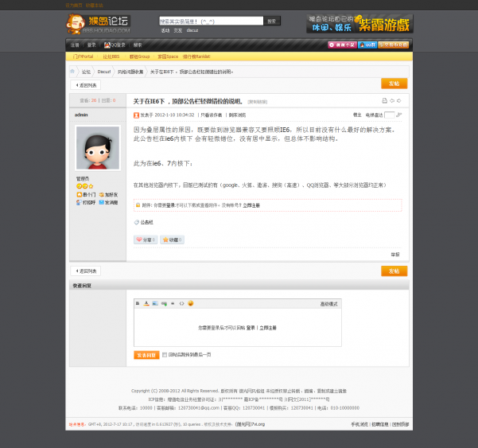Switch to 高级模式 advanced editor mode
This screenshot has width=478, height=448.
(328, 304)
